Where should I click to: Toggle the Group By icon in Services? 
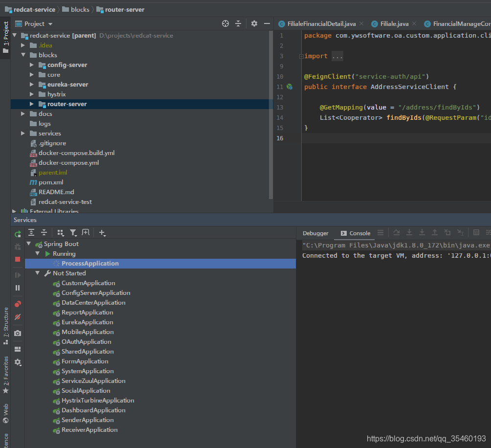coord(61,232)
